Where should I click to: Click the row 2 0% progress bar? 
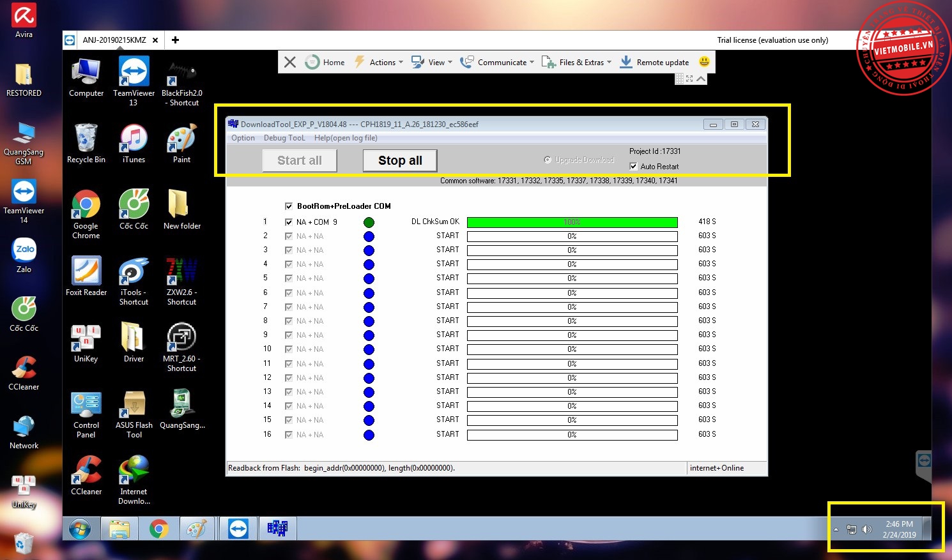point(572,236)
